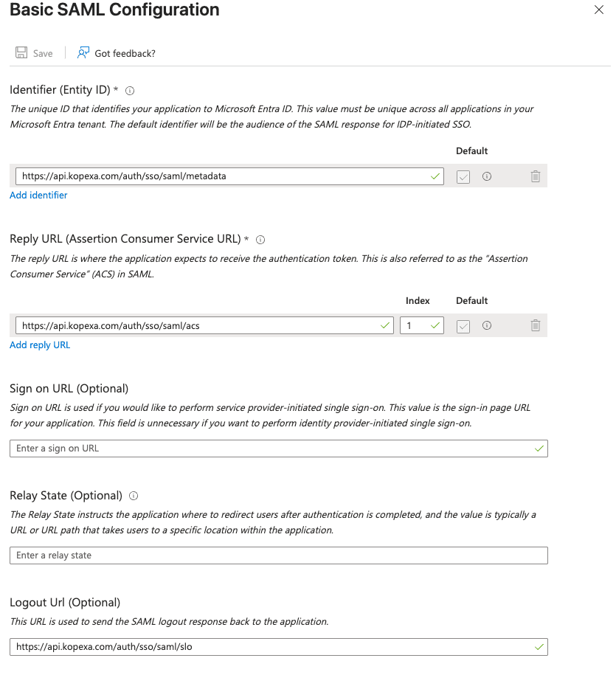Image resolution: width=616 pixels, height=689 pixels.
Task: Add another reply URL
Action: point(40,344)
